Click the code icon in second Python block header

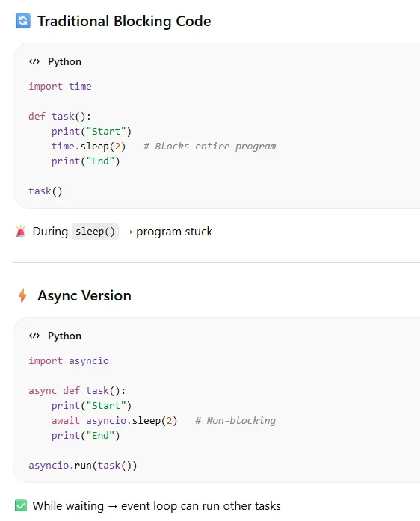pos(34,336)
